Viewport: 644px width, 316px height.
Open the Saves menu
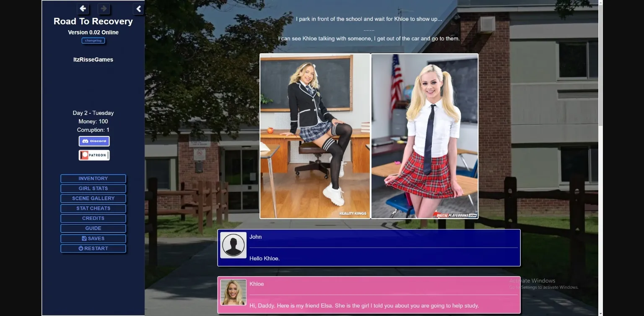93,239
